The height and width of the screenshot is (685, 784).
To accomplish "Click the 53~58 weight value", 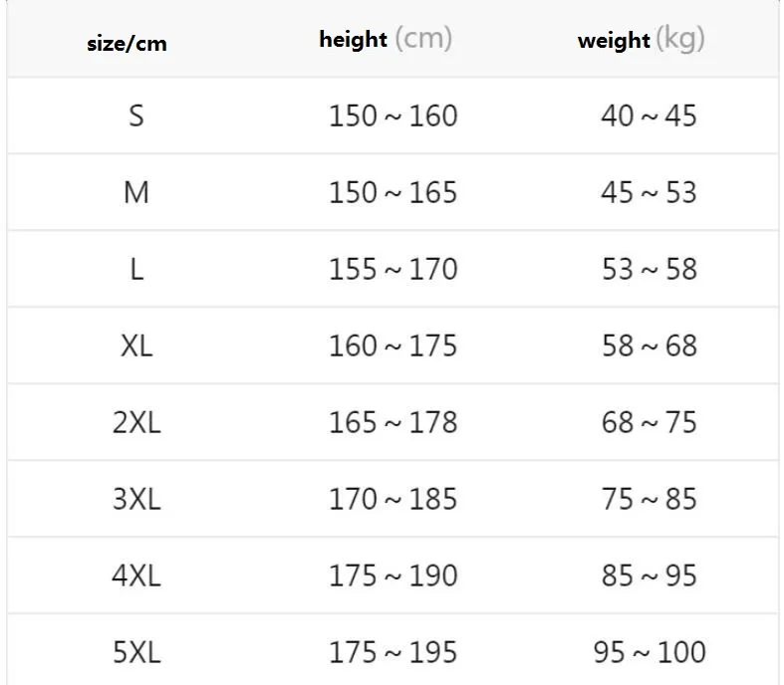I will coord(649,269).
